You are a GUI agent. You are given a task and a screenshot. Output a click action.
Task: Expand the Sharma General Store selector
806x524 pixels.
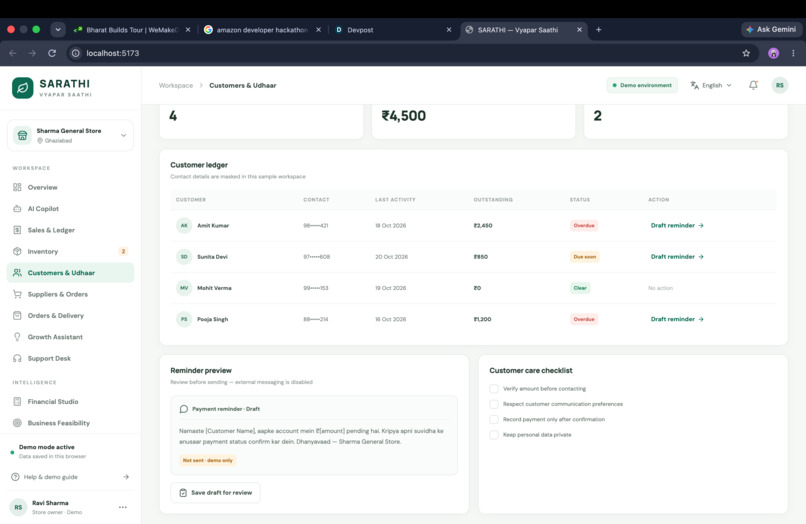coord(70,135)
